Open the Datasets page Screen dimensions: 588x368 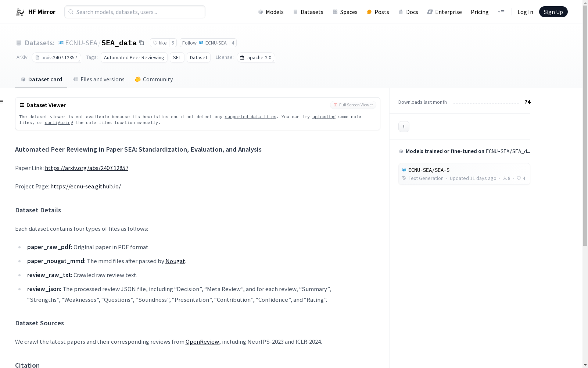click(x=308, y=12)
